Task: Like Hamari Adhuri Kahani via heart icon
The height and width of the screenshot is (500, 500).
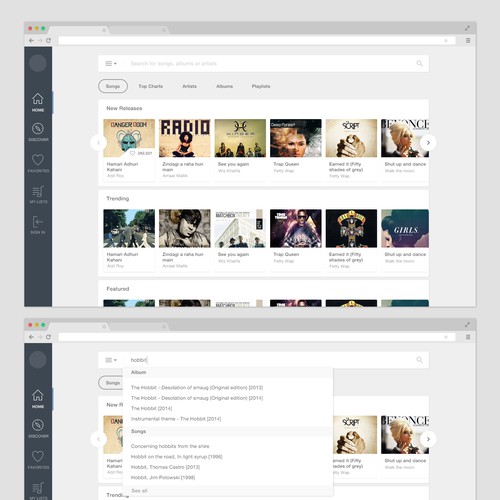Action: click(132, 153)
